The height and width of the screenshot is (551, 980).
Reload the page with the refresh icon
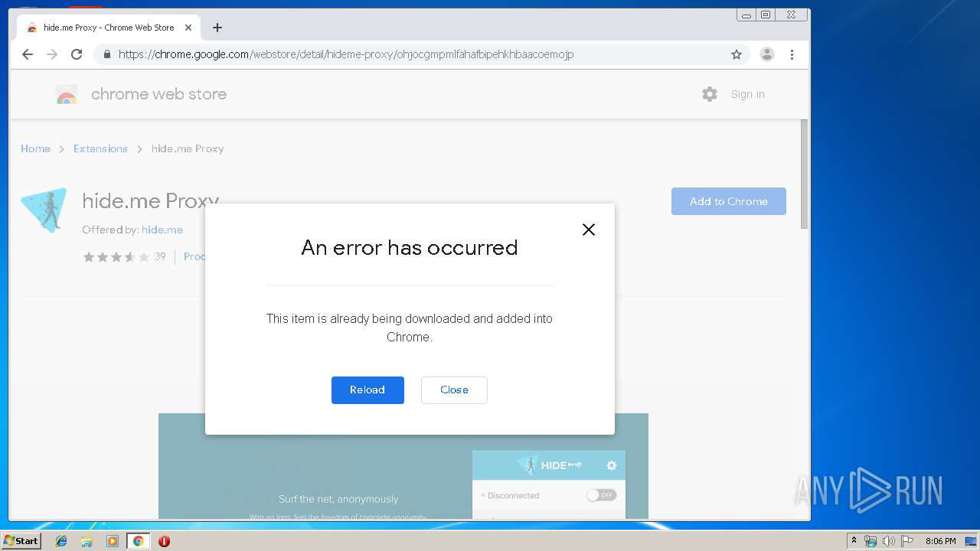tap(77, 54)
